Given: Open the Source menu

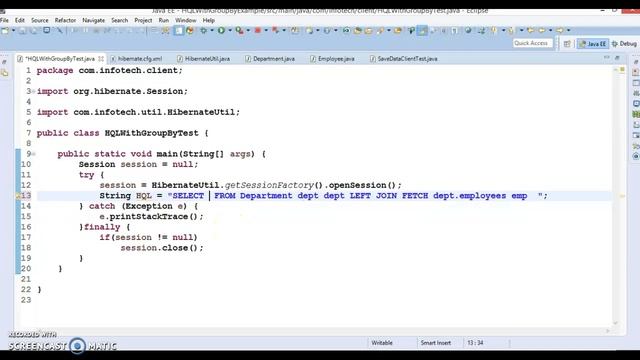Looking at the screenshot, I should click(40, 20).
